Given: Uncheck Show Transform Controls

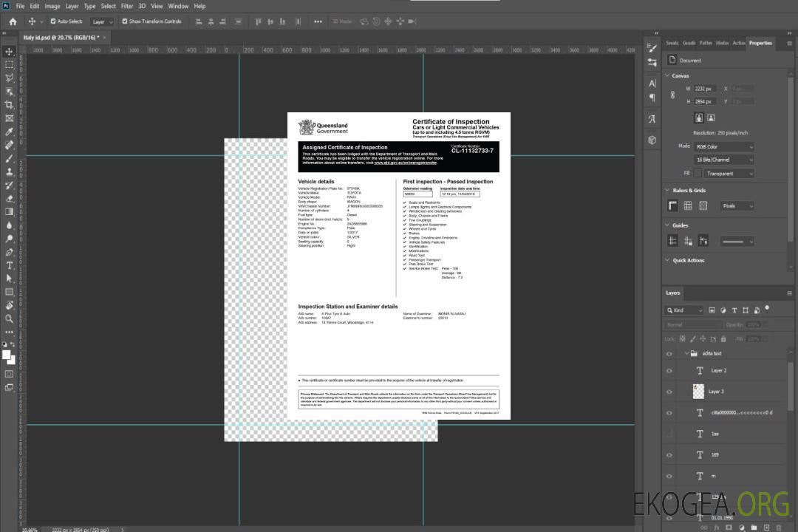Looking at the screenshot, I should tap(125, 21).
